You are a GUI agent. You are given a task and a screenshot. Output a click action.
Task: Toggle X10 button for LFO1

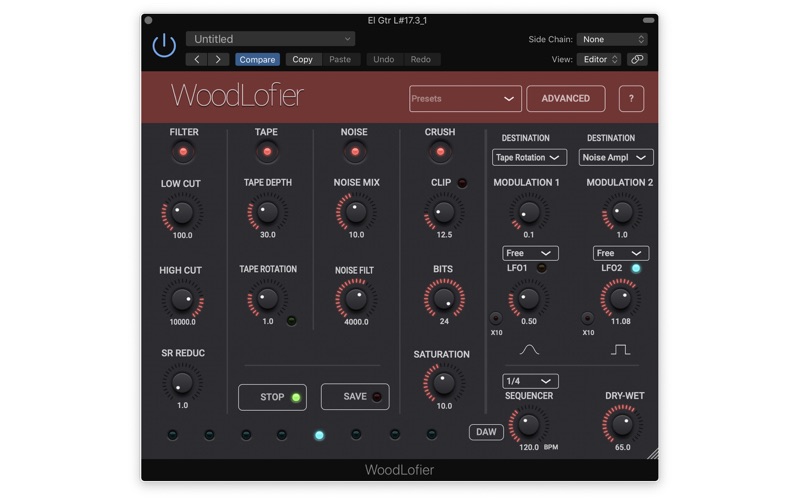click(x=495, y=318)
